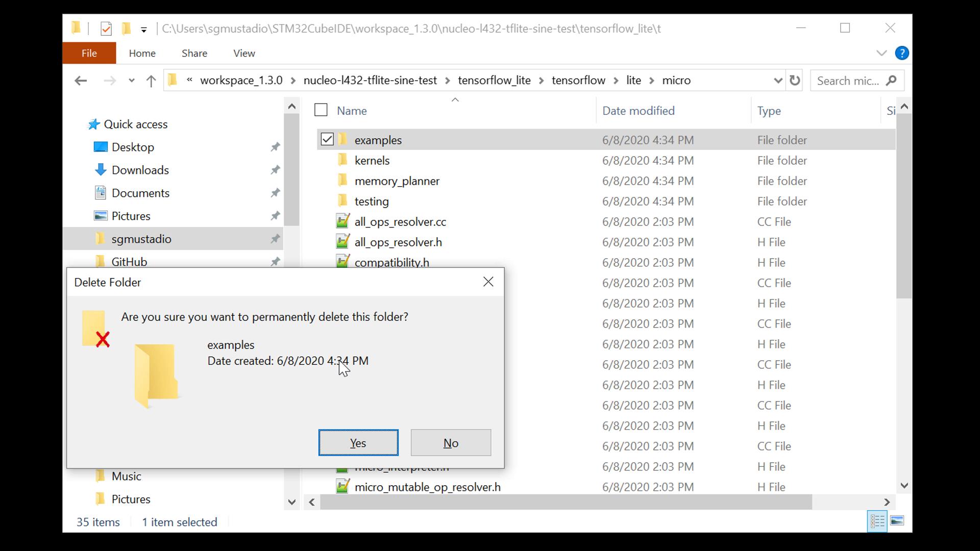Switch to Large icons view icon
Image resolution: width=980 pixels, height=551 pixels.
[897, 521]
